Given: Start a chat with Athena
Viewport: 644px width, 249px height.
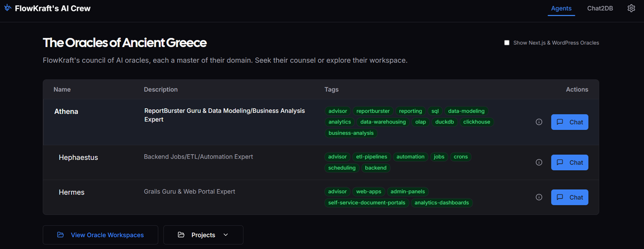Looking at the screenshot, I should pos(569,122).
